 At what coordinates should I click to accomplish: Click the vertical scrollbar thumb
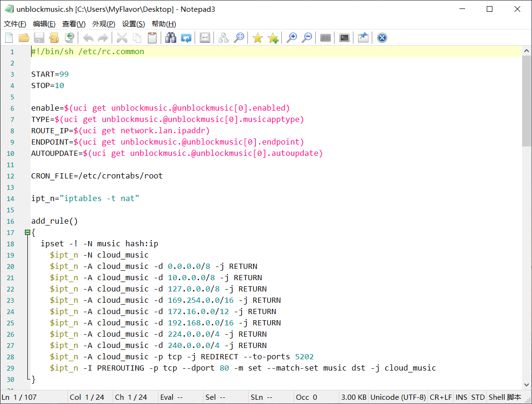tap(526, 101)
